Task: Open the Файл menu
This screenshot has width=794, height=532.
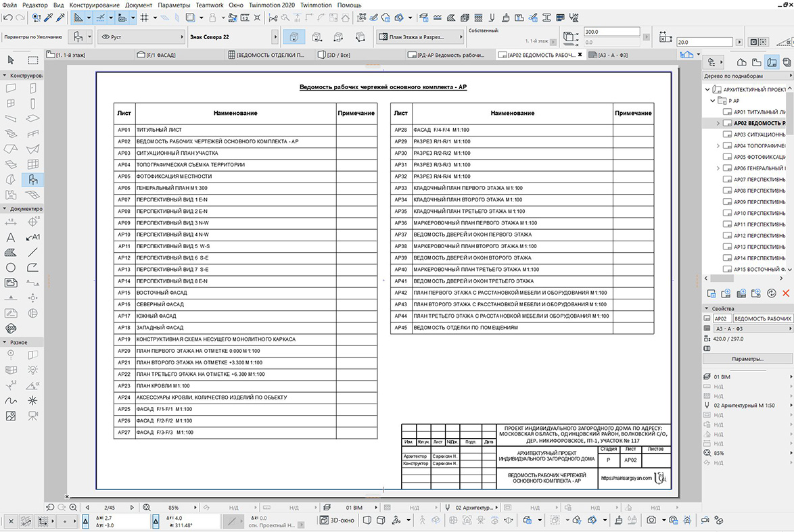Action: point(9,5)
